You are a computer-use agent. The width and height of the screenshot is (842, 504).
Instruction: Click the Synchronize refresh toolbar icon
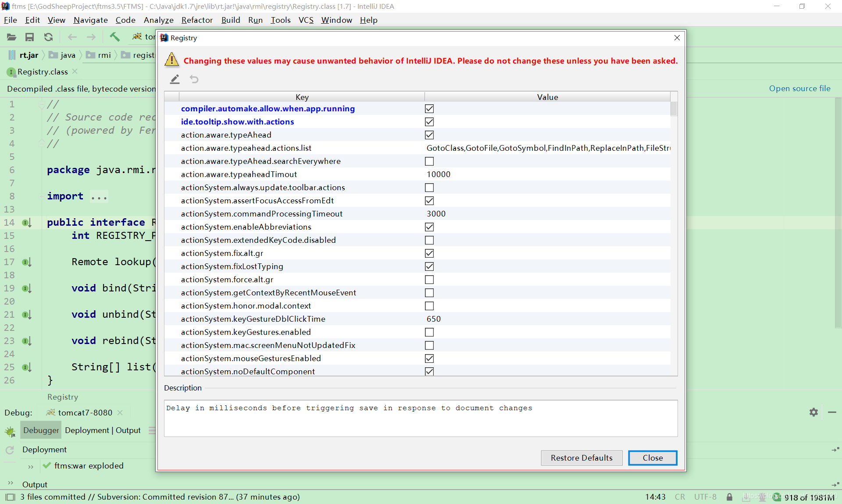(48, 37)
